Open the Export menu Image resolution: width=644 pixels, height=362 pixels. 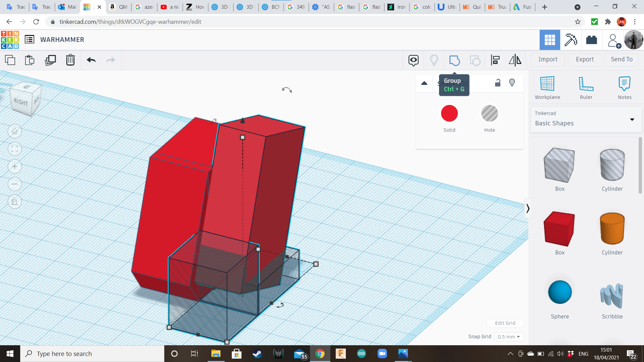coord(585,59)
